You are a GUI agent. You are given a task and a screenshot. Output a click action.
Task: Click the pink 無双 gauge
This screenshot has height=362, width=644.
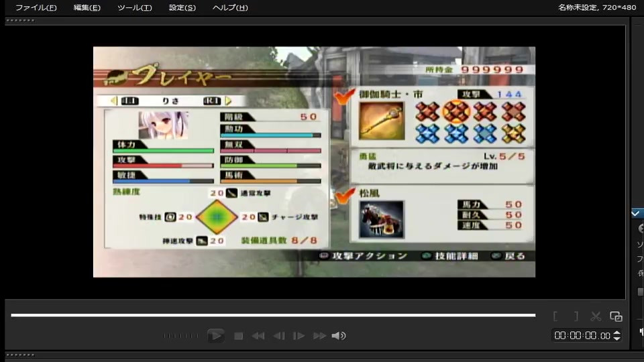pos(270,151)
